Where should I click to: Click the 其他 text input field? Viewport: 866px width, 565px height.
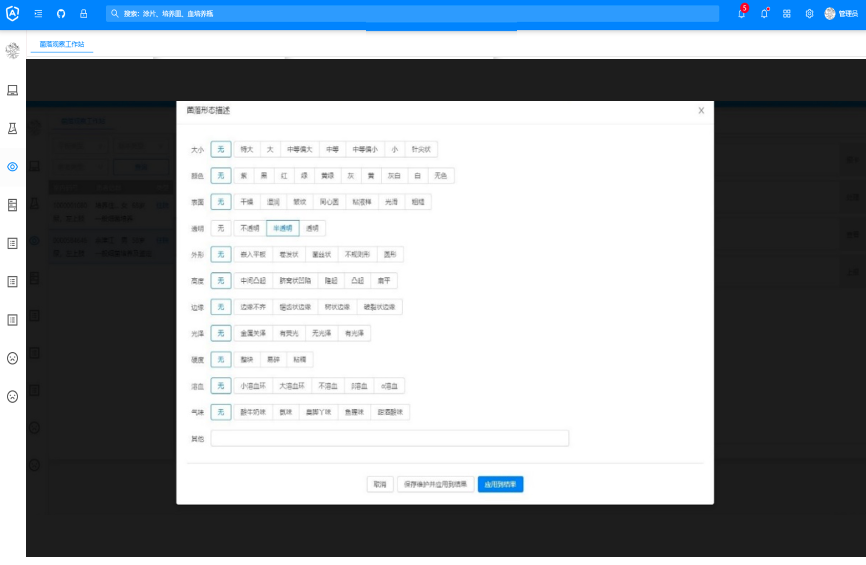tap(389, 438)
